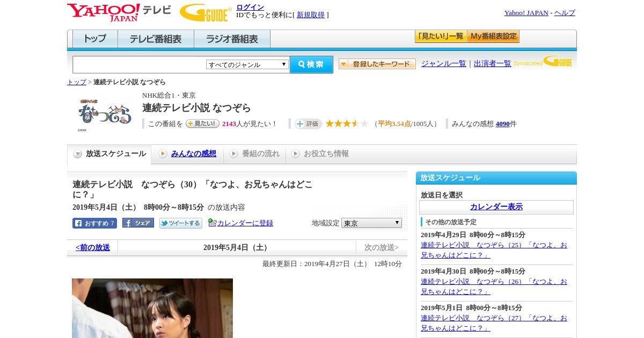Click the 番組の流れ gray play icon
The height and width of the screenshot is (338, 644).
tap(234, 154)
